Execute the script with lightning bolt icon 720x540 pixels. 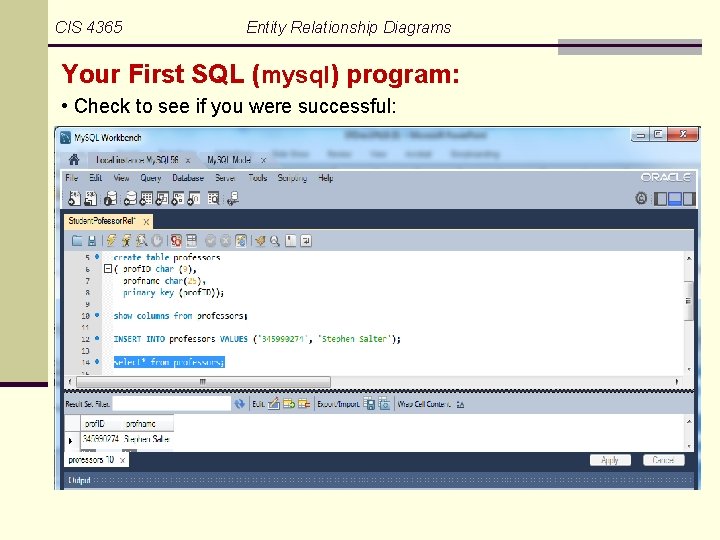click(x=111, y=241)
